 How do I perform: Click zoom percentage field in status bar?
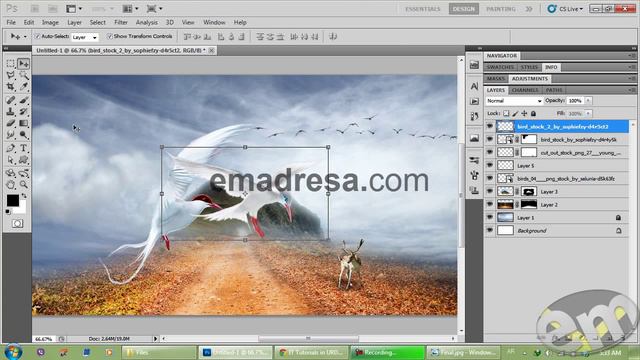[44, 339]
